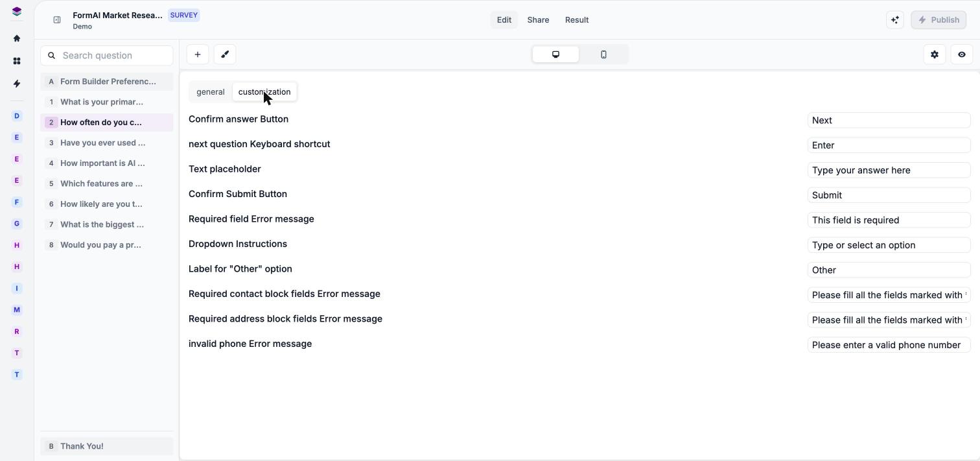Click the FormAI Market Research form title
The height and width of the screenshot is (461, 980).
(x=117, y=15)
